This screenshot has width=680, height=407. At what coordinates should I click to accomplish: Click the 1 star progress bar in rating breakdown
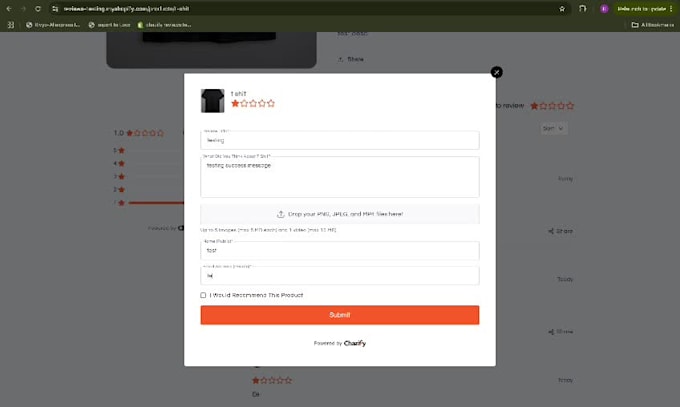(x=156, y=203)
